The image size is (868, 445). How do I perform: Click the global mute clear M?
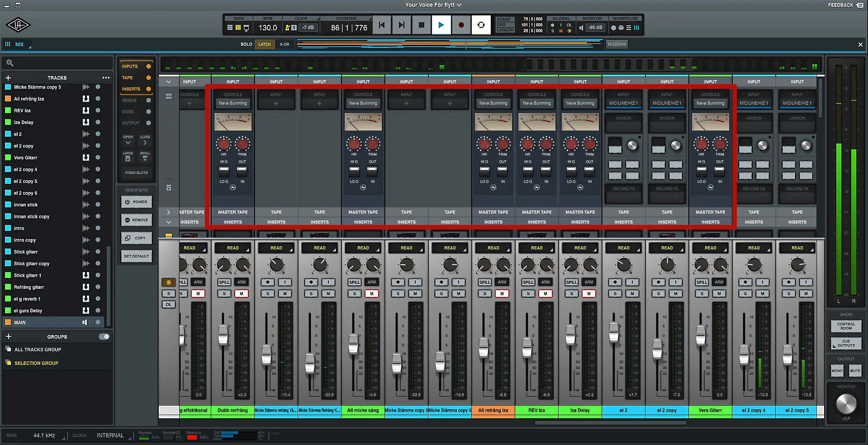(x=561, y=31)
